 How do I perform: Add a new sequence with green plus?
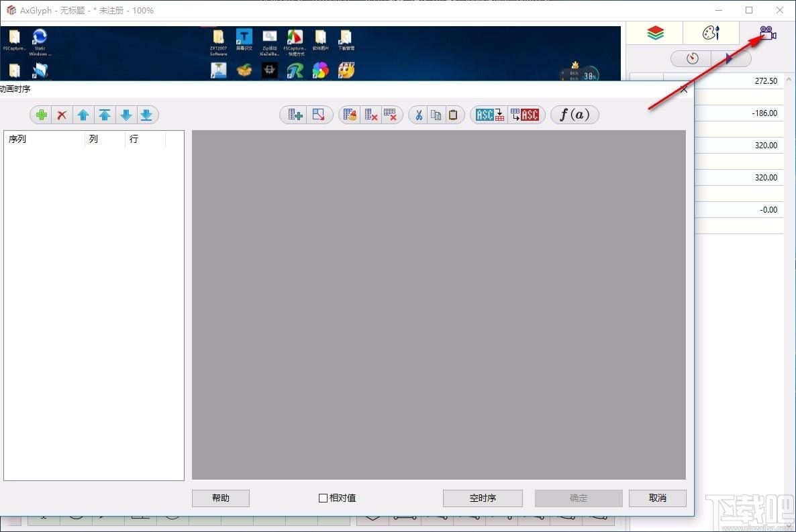[42, 115]
